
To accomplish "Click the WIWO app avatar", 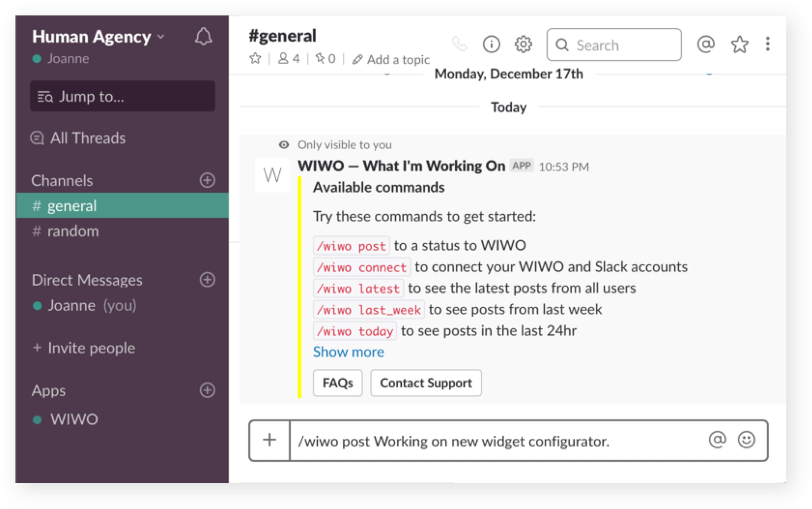I will (272, 175).
